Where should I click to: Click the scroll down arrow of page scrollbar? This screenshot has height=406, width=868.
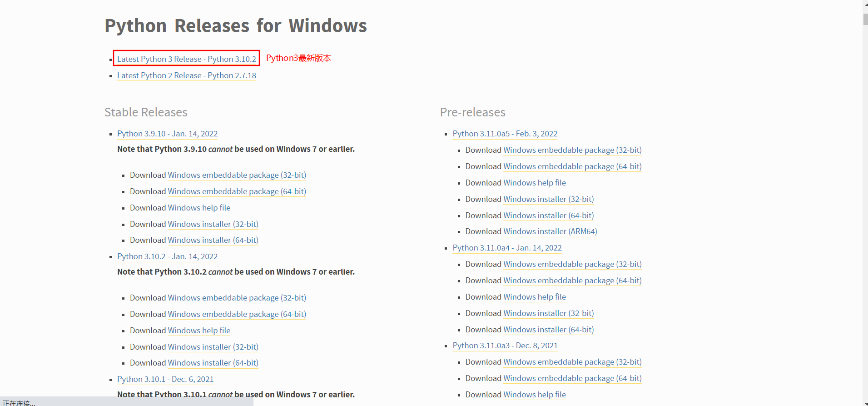[865, 402]
